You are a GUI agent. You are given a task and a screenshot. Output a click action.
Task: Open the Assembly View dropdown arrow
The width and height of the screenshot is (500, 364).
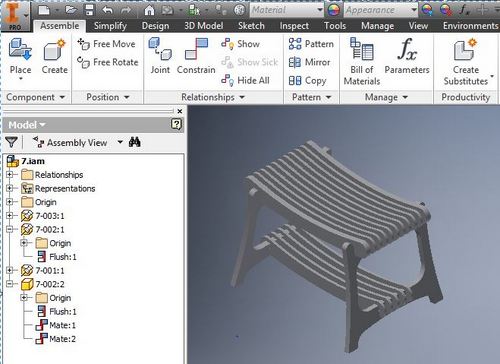120,142
